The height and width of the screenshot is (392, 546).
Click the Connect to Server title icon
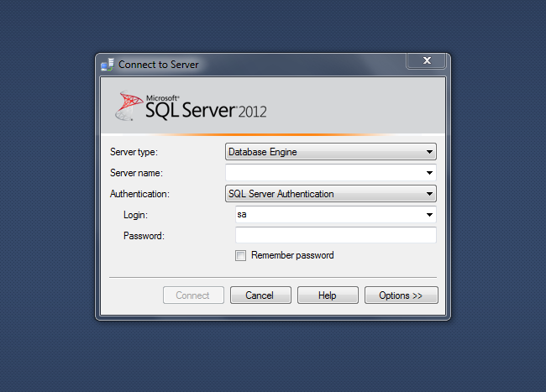(108, 65)
